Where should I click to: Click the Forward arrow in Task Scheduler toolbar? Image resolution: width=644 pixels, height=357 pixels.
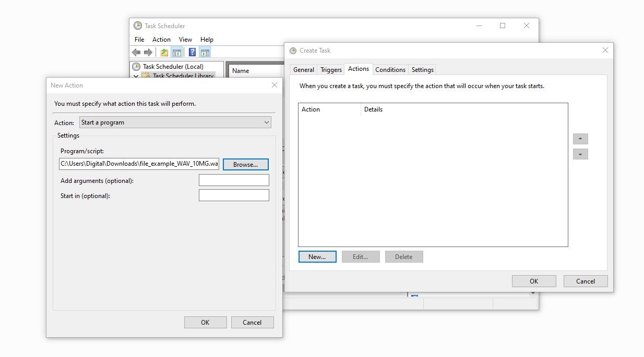(148, 52)
